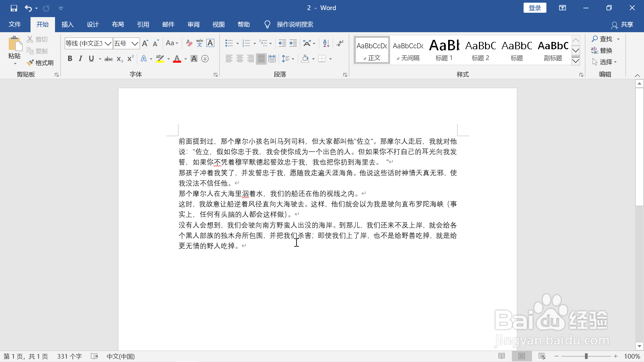The image size is (644, 362).
Task: Click the red font color swatch
Action: pos(177,59)
